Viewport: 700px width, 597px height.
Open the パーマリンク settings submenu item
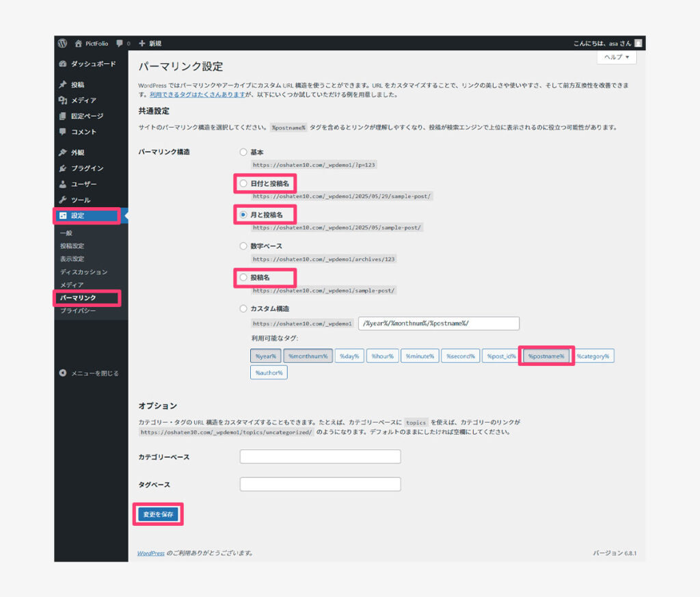click(78, 298)
